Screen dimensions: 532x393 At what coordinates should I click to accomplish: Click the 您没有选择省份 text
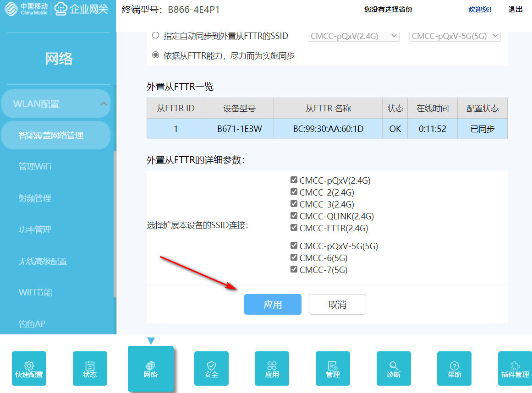388,10
